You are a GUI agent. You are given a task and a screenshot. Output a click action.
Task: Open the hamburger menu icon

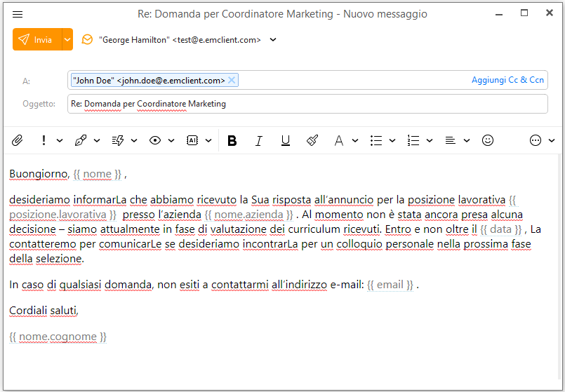point(18,14)
